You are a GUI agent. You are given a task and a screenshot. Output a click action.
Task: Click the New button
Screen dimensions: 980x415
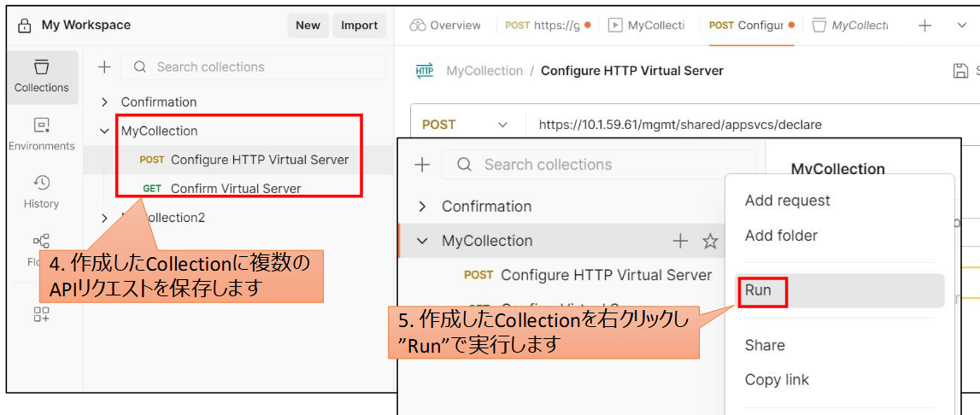pyautogui.click(x=308, y=26)
